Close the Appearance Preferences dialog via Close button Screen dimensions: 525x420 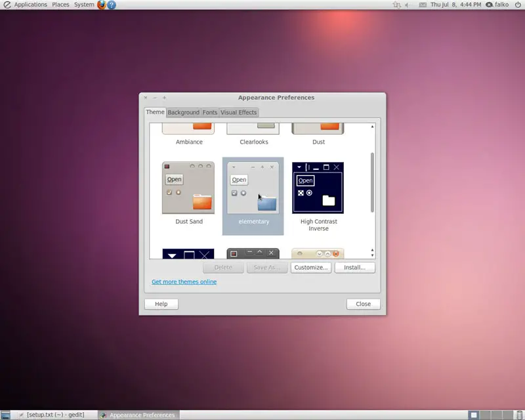[364, 304]
